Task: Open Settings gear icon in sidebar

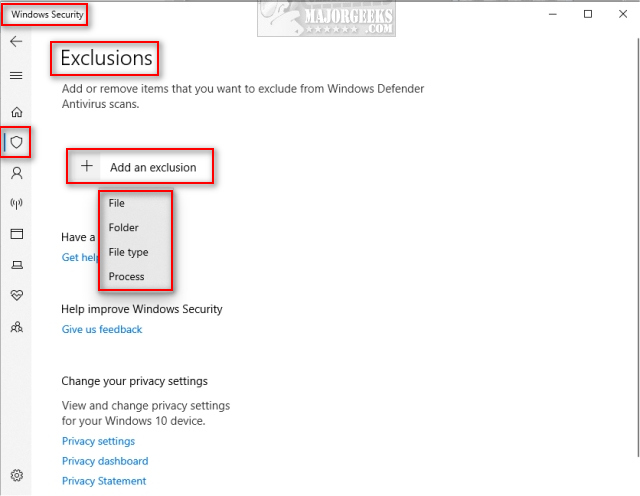Action: click(x=16, y=475)
